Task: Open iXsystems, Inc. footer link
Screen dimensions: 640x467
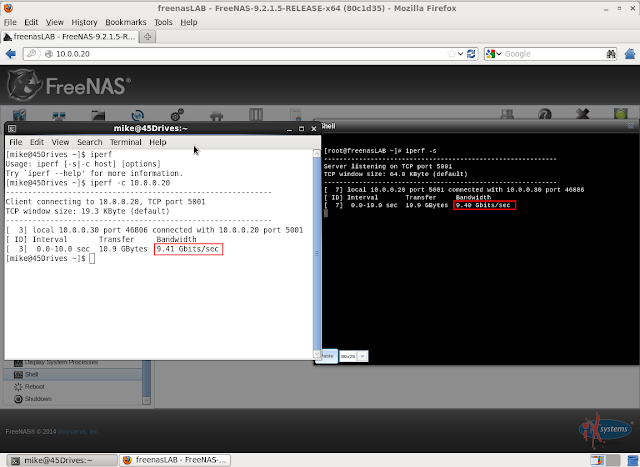Action: tap(78, 431)
